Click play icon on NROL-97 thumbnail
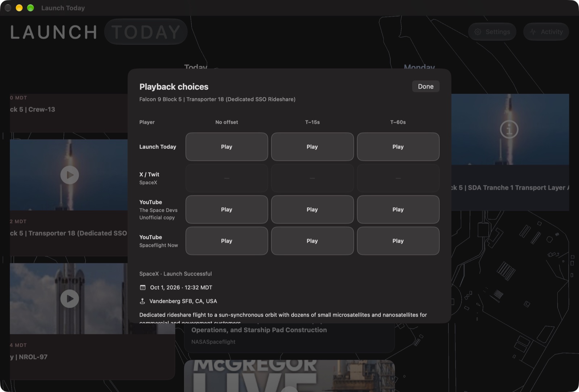Viewport: 579px width, 392px height. (x=69, y=299)
